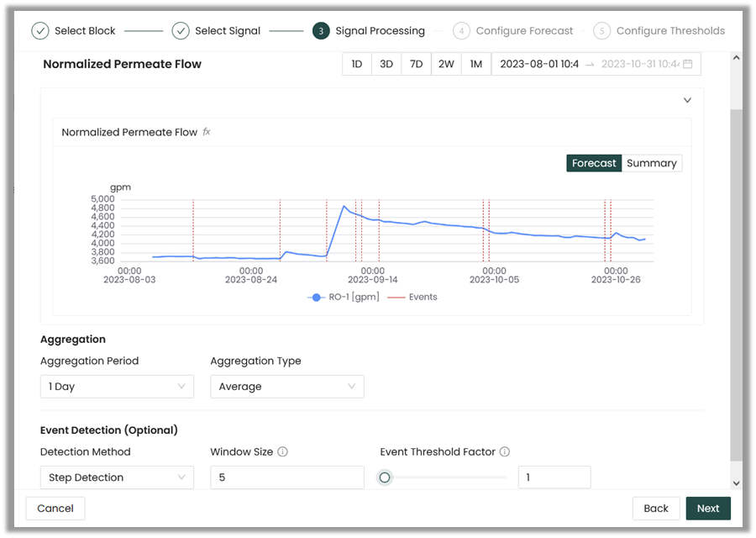The image size is (756, 538).
Task: Open the Aggregation Period dropdown
Action: click(117, 387)
